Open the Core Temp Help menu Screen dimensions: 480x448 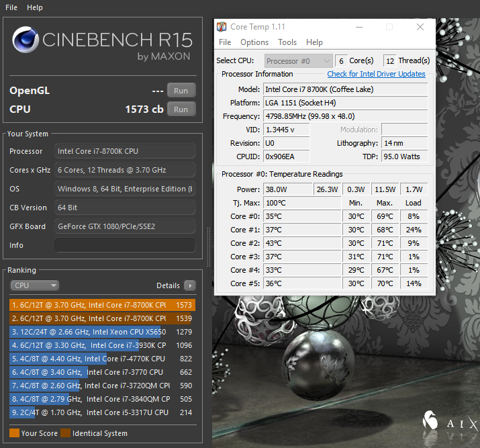tap(314, 42)
